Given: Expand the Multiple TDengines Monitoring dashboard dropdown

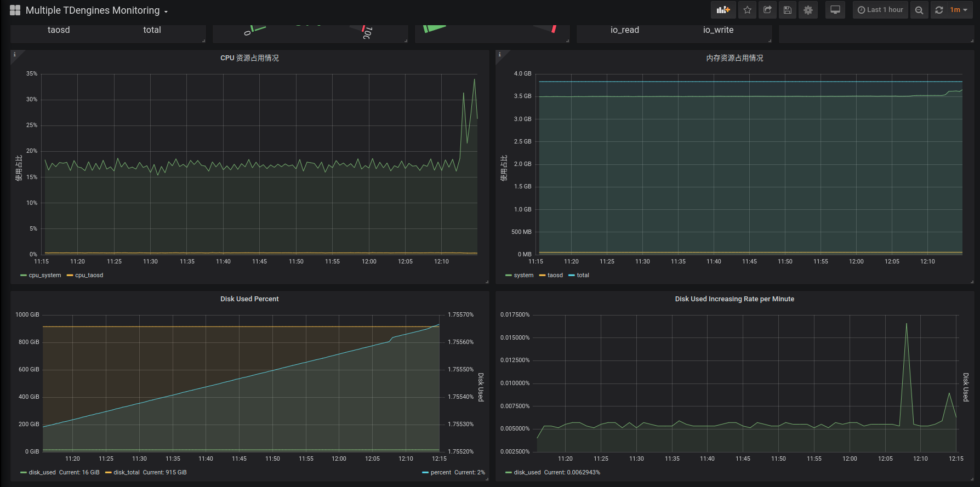Looking at the screenshot, I should tap(96, 10).
